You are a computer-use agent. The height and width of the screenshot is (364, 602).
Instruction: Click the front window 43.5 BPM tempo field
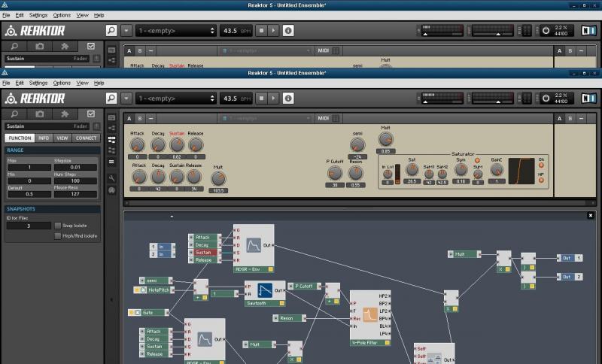[x=236, y=99]
